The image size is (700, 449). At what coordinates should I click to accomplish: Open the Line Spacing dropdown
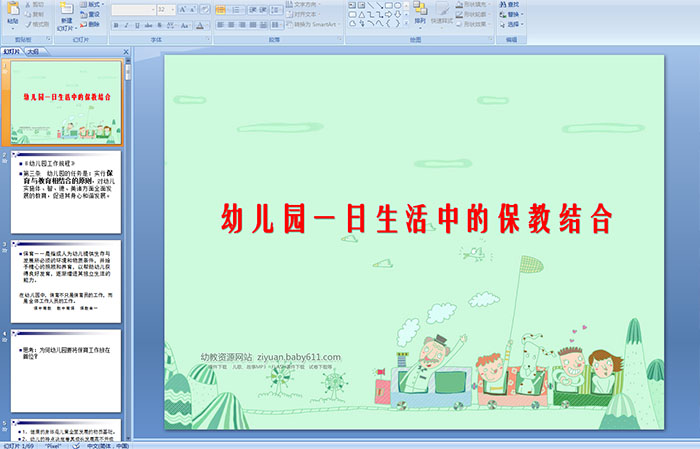point(277,10)
